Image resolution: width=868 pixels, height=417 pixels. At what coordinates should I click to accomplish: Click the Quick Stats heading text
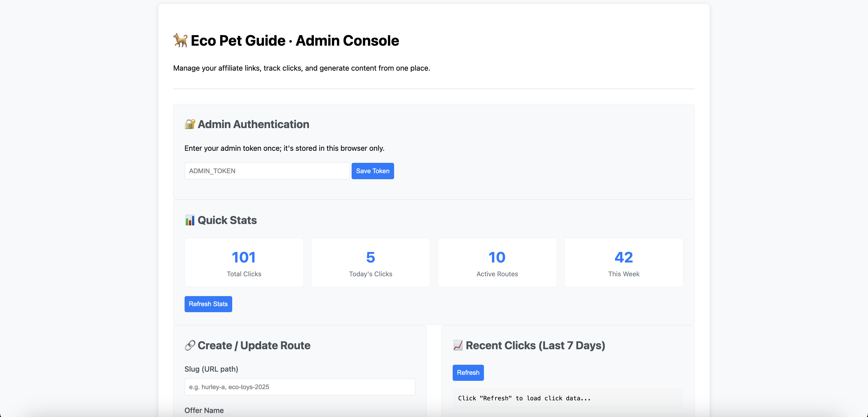coord(227,220)
